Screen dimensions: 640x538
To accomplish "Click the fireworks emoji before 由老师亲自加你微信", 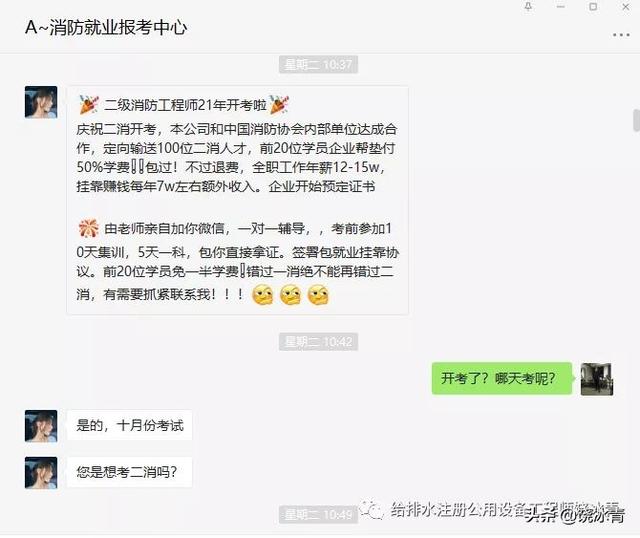I will point(89,228).
